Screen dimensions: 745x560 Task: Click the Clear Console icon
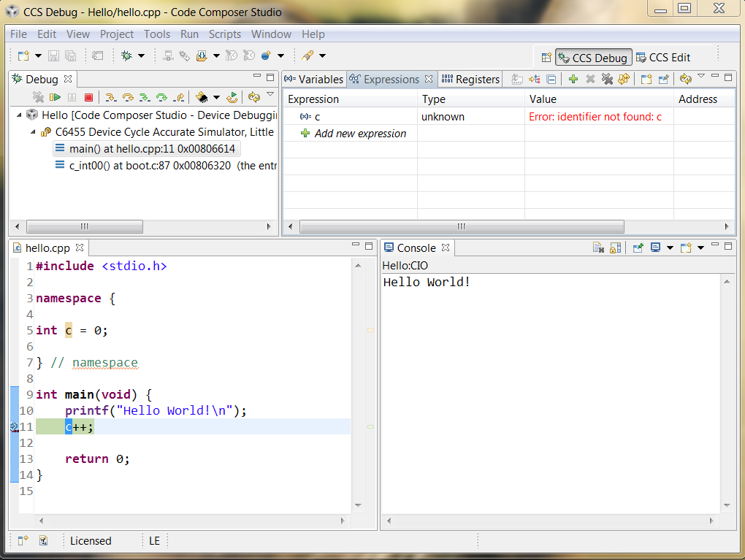tap(598, 248)
